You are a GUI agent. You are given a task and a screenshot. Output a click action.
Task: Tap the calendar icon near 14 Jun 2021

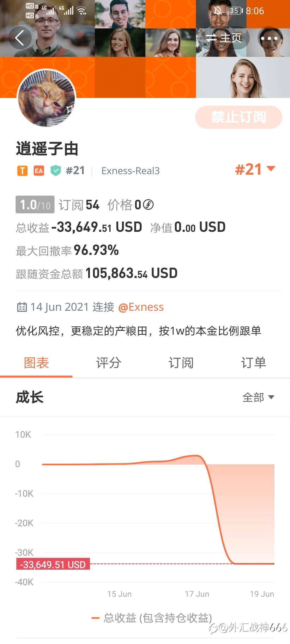(22, 307)
